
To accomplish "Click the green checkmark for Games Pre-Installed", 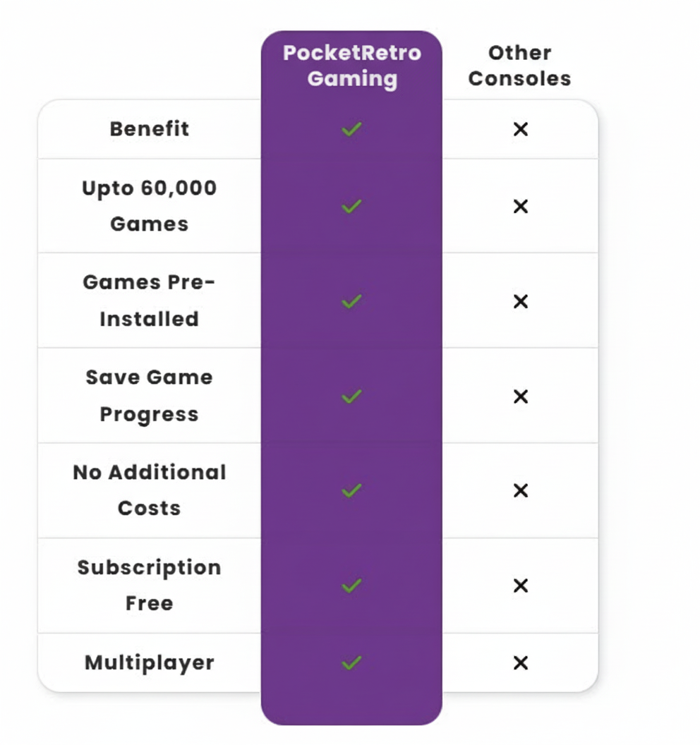I will pyautogui.click(x=351, y=301).
